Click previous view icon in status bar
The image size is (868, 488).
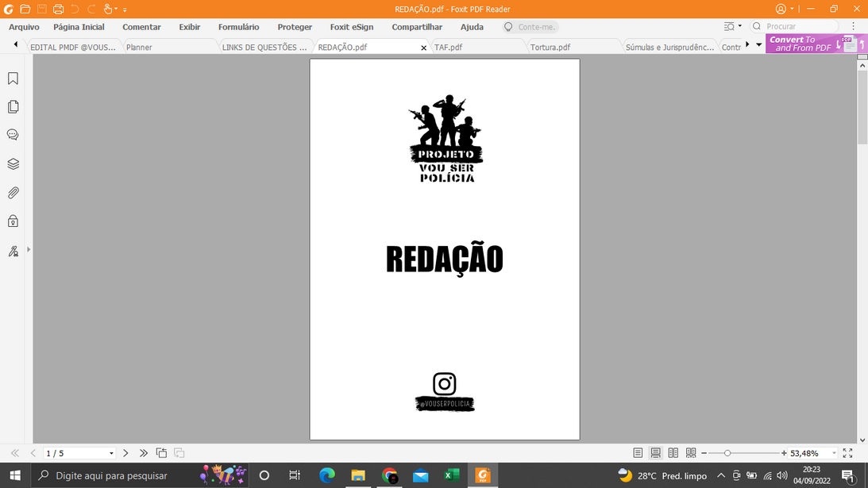(162, 453)
